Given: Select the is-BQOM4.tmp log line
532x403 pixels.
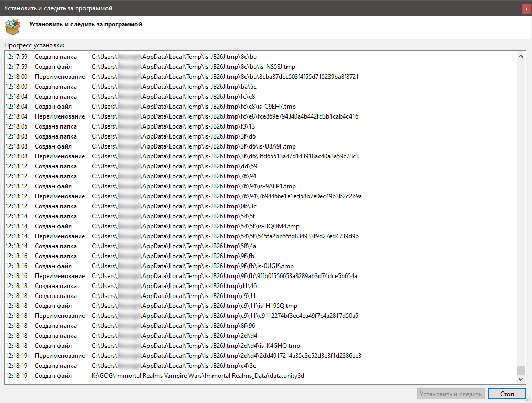Looking at the screenshot, I should click(x=195, y=226).
